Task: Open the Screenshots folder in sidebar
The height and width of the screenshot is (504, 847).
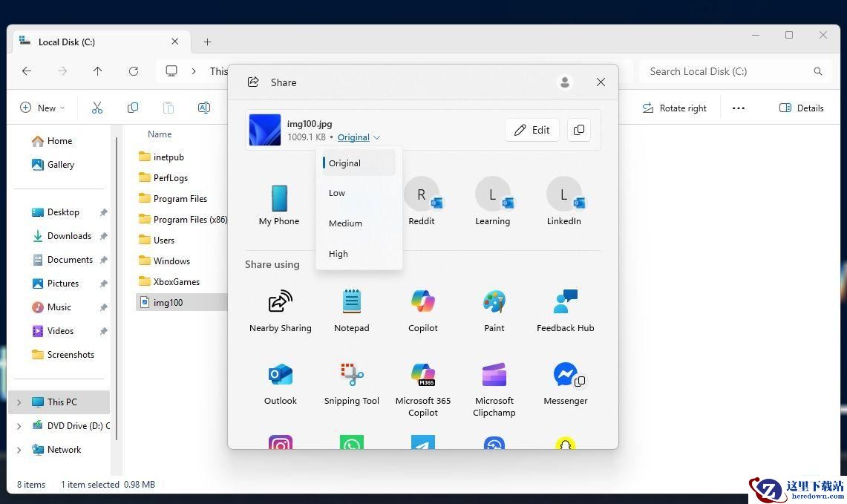Action: 62,355
